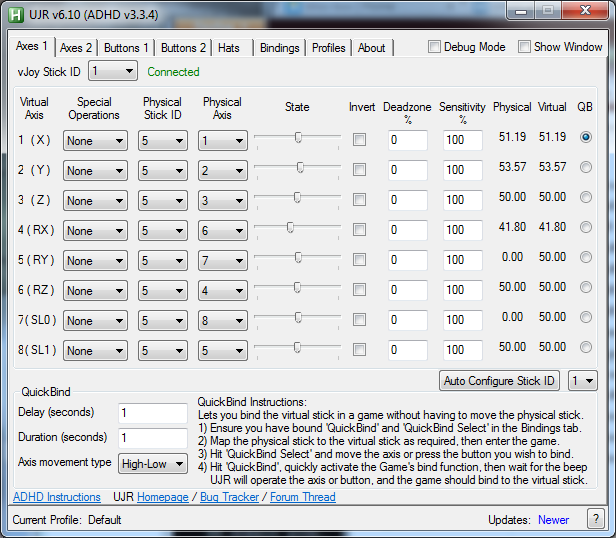616x538 pixels.
Task: Switch to the Buttons 1 tab
Action: tap(126, 48)
